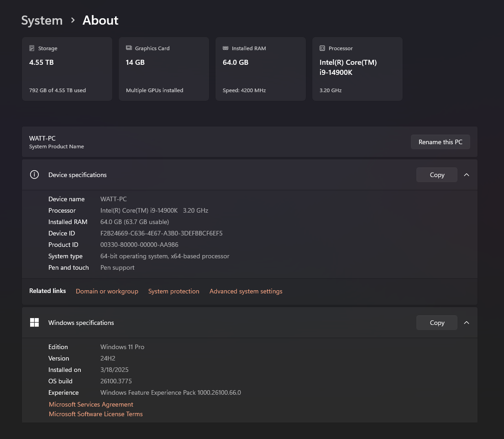Click the Installed RAM icon
This screenshot has width=504, height=439.
point(226,48)
